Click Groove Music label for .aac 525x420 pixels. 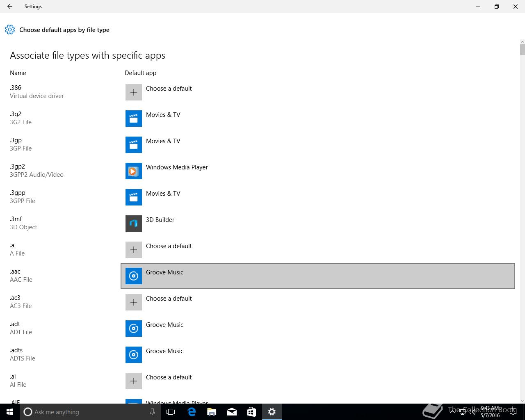click(x=164, y=272)
